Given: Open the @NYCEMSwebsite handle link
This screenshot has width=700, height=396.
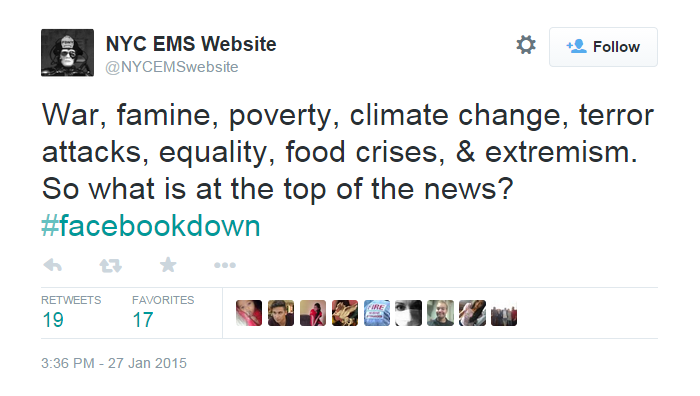Looking at the screenshot, I should click(172, 67).
